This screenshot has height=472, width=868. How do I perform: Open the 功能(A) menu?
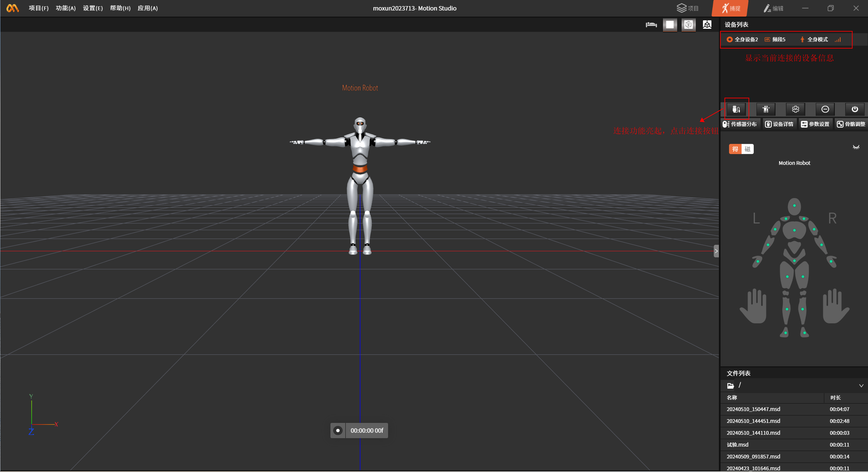pyautogui.click(x=66, y=8)
